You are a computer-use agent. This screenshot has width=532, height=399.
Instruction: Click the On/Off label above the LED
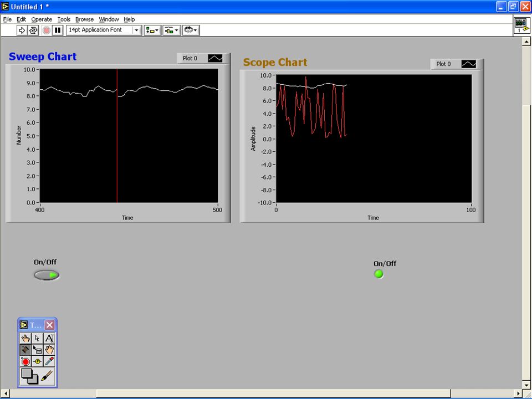point(385,264)
